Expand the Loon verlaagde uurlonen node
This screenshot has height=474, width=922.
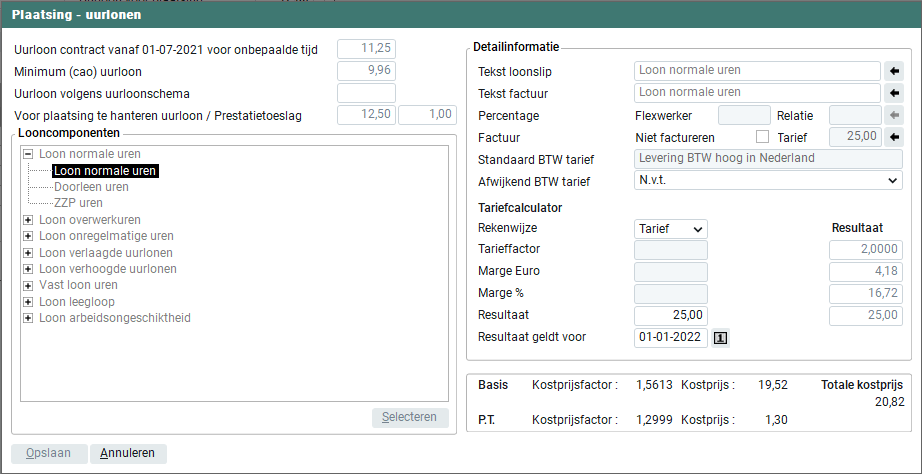[x=28, y=253]
